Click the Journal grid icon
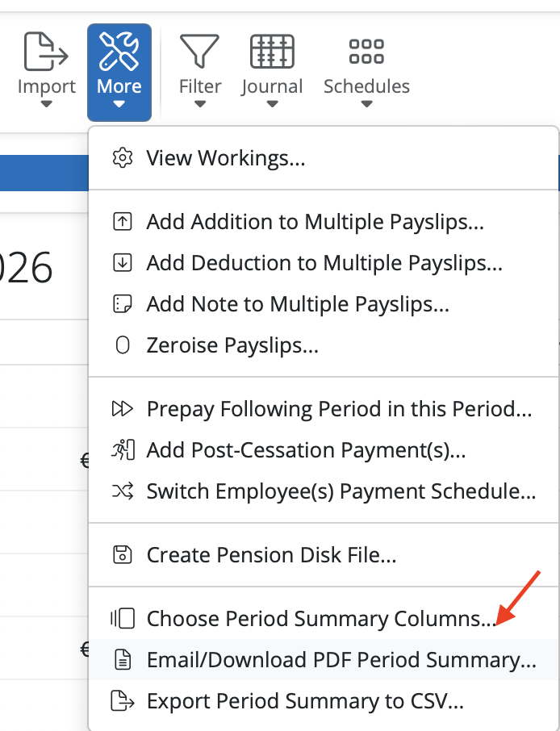This screenshot has height=731, width=560. (272, 52)
